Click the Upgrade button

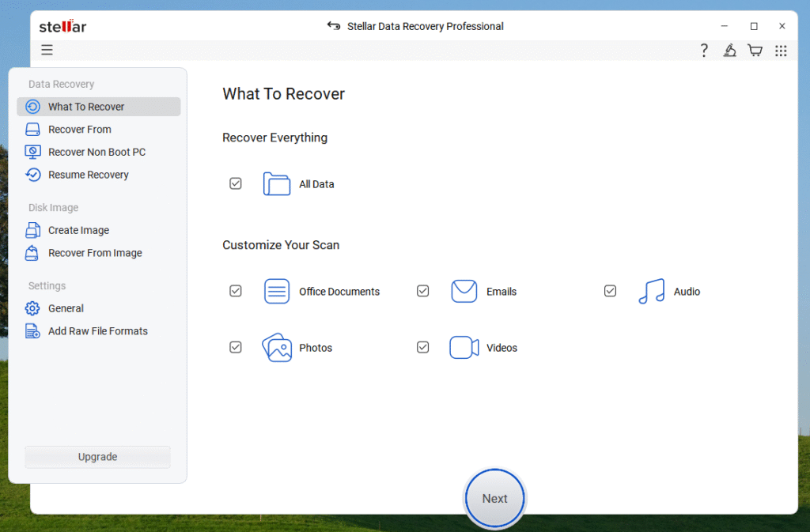click(x=97, y=457)
